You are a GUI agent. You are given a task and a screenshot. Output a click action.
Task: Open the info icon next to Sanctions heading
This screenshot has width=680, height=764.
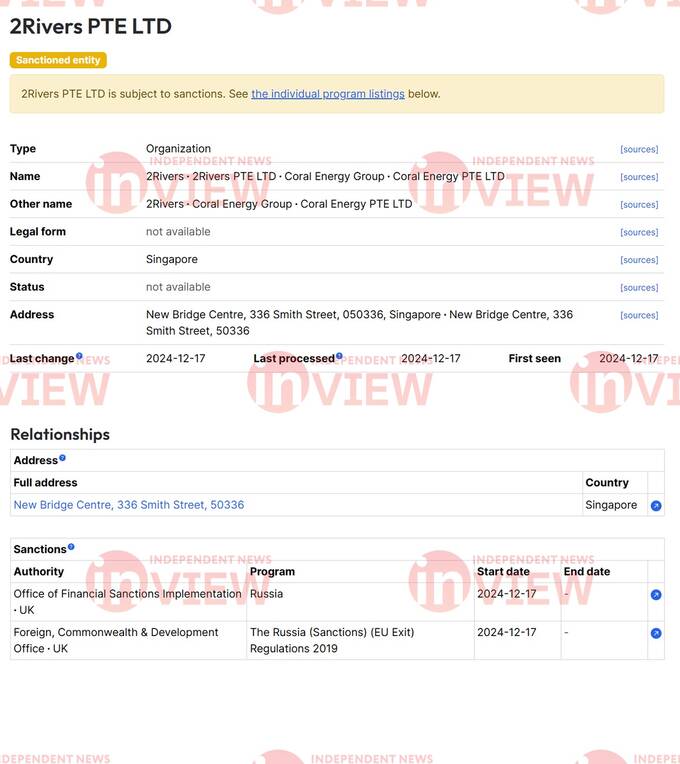(x=71, y=547)
